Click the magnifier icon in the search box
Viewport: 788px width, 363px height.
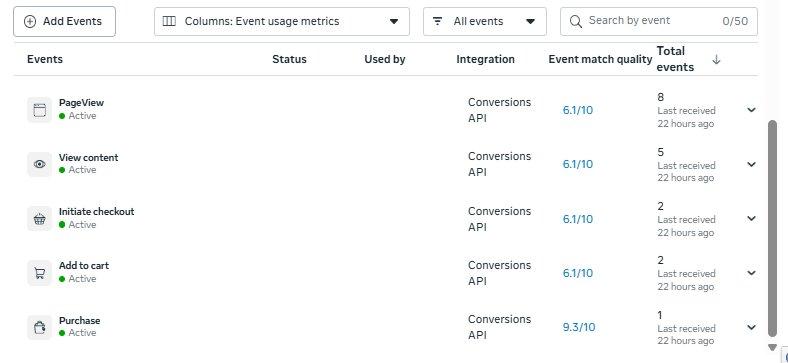click(x=576, y=21)
